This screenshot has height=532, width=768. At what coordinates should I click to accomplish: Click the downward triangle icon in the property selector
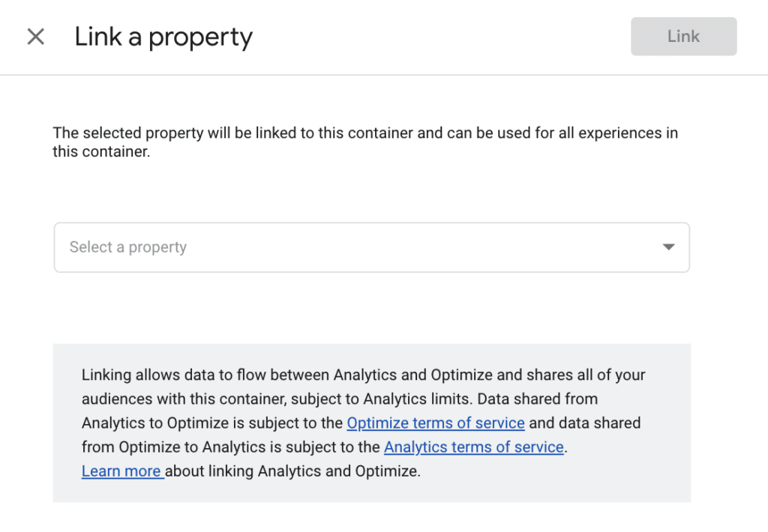668,247
